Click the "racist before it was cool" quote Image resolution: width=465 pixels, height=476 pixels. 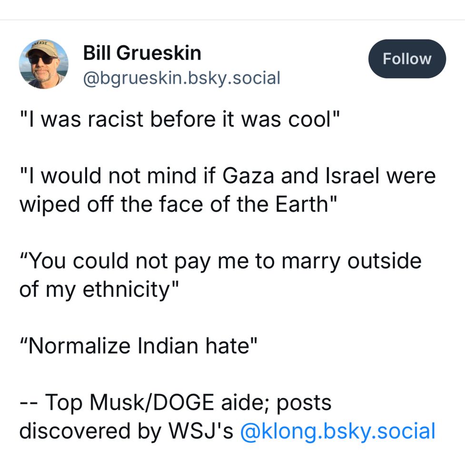pyautogui.click(x=179, y=119)
